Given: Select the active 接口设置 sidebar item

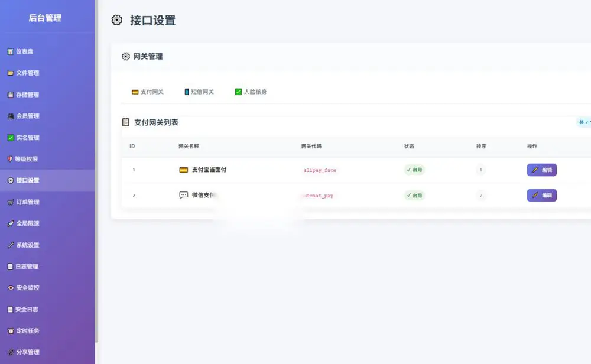Looking at the screenshot, I should point(47,180).
